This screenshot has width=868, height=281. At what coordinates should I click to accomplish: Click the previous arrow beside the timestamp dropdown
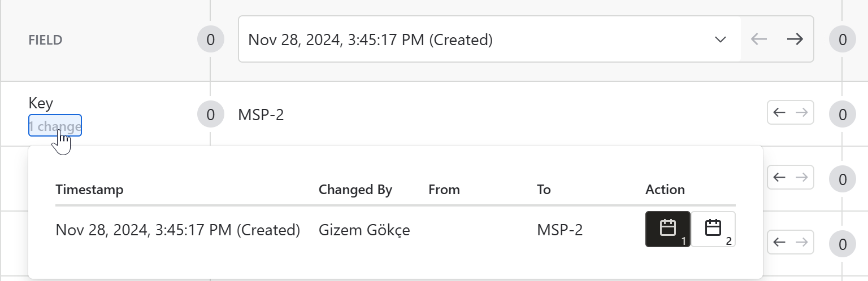pyautogui.click(x=759, y=39)
